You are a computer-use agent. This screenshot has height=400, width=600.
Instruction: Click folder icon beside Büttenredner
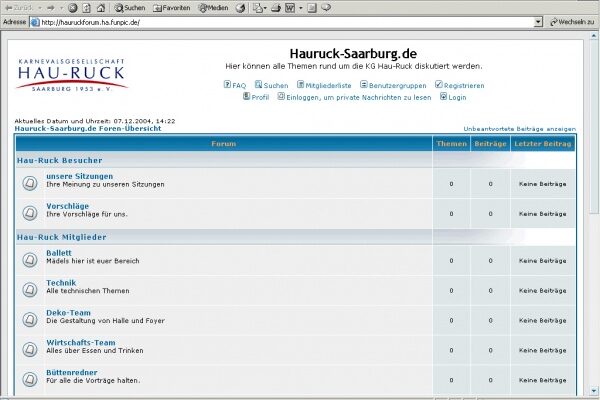point(29,379)
